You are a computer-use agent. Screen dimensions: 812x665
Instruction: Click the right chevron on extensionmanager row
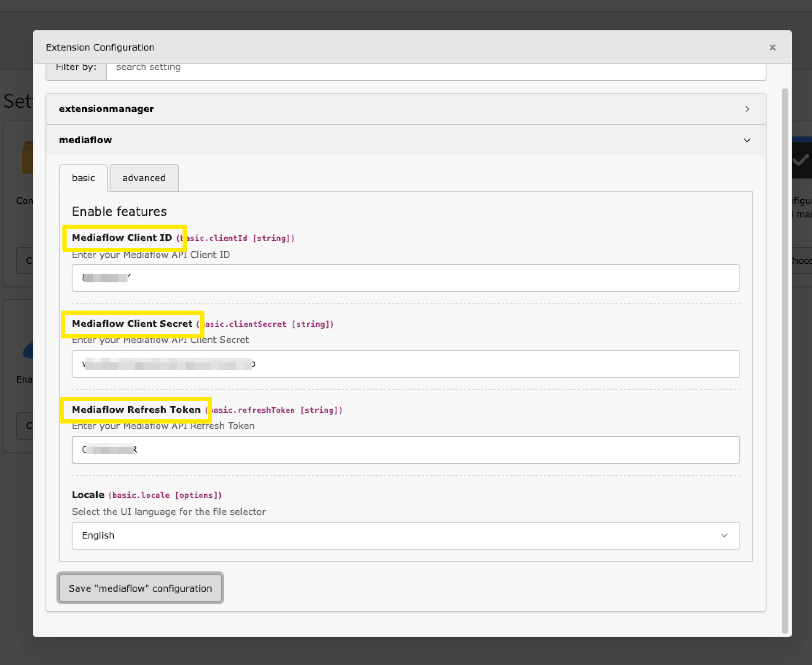click(x=747, y=109)
